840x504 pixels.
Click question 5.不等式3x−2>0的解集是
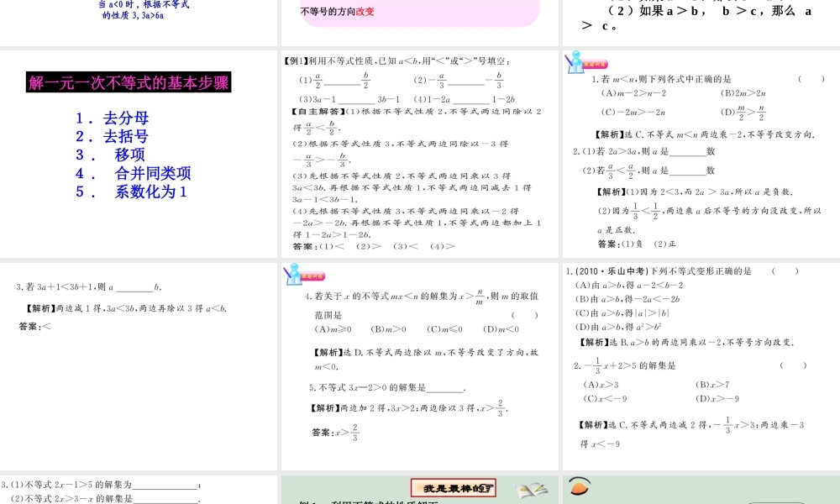[x=386, y=388]
